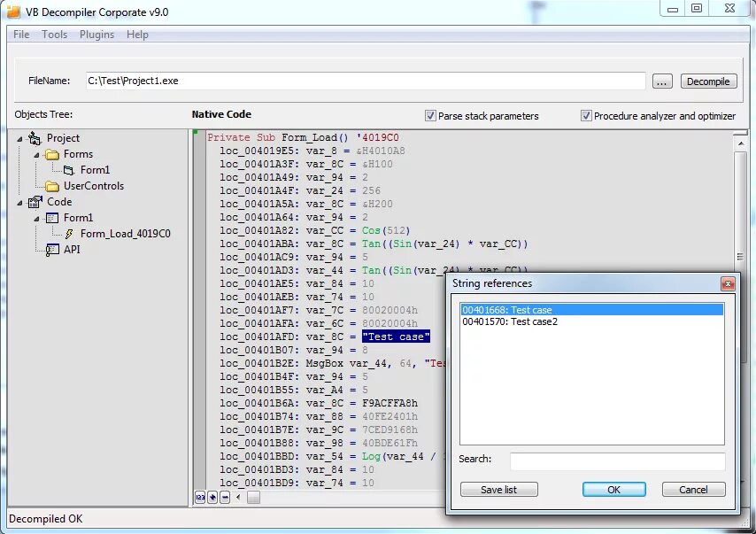Image resolution: width=756 pixels, height=534 pixels.
Task: Click the vertical scrollbar thumb of code pane
Action: 740,257
